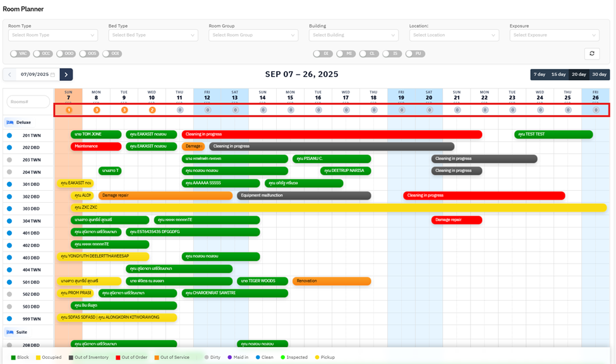Enable the OOO filter switch

click(66, 54)
